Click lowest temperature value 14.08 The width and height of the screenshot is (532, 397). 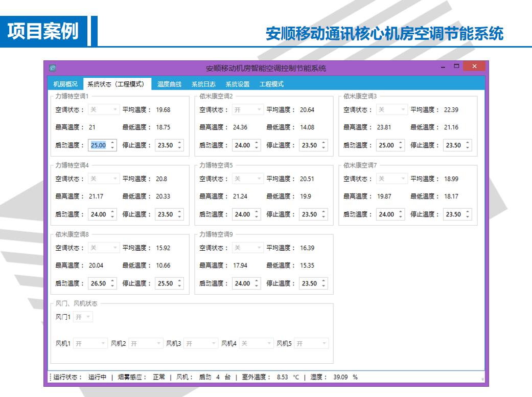(x=307, y=127)
